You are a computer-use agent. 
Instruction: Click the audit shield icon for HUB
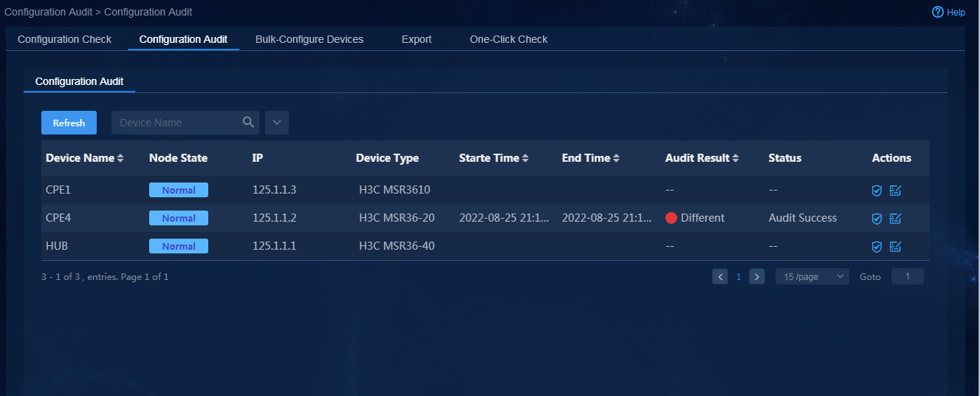pyautogui.click(x=877, y=247)
